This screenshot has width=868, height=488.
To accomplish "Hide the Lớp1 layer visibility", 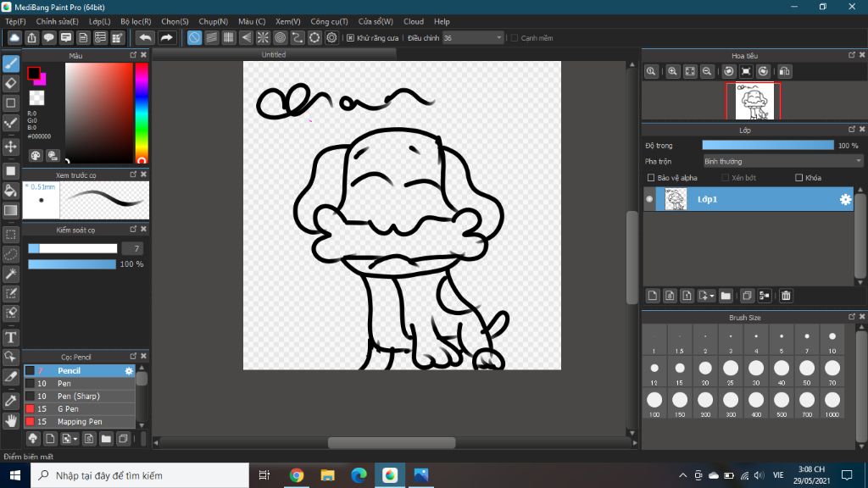I will 650,199.
